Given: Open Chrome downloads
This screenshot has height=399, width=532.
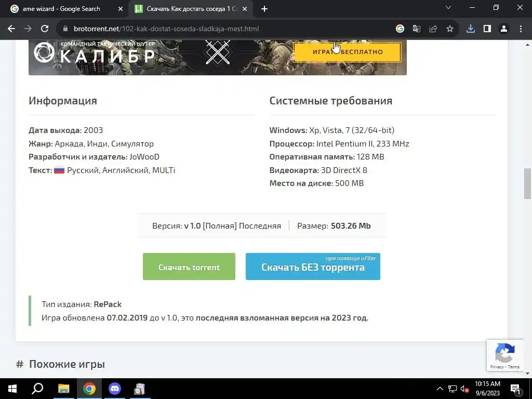Looking at the screenshot, I should 471,29.
